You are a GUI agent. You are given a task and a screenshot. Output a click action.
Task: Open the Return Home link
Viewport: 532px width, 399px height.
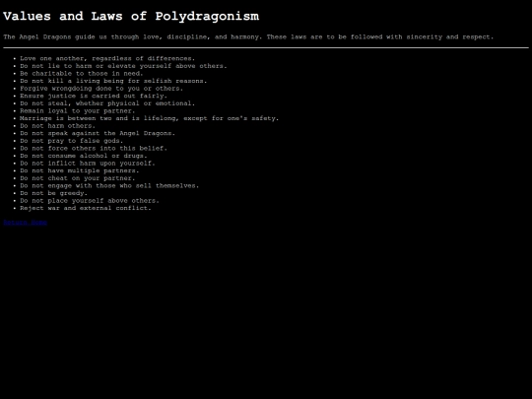tap(25, 223)
